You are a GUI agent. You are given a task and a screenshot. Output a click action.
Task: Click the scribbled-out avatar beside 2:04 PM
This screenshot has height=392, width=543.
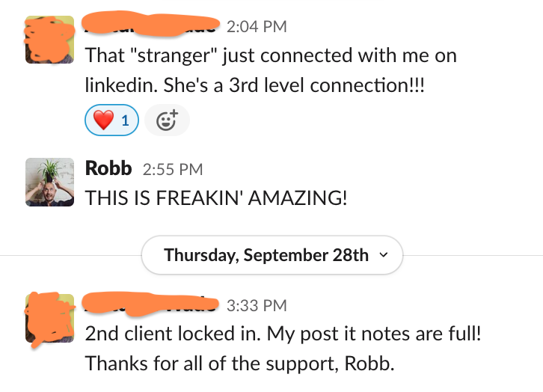click(49, 40)
